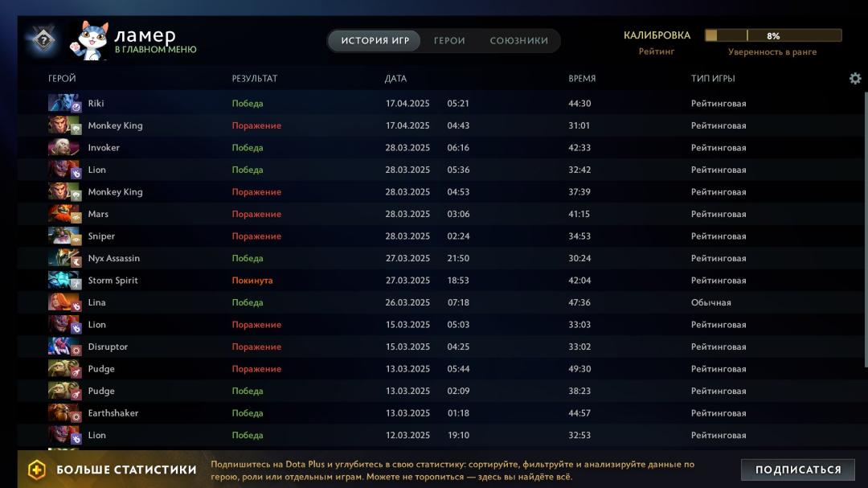Click the Invoker hero portrait
868x488 pixels.
point(65,147)
